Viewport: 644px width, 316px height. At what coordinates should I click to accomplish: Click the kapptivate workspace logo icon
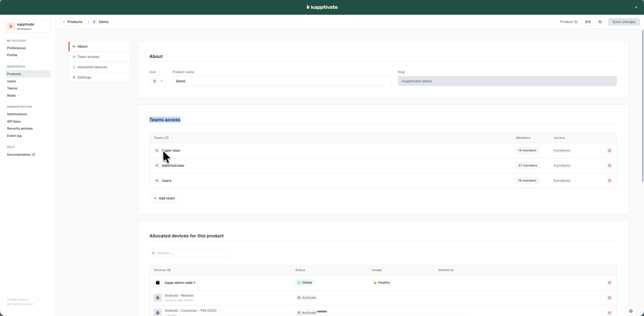click(11, 26)
